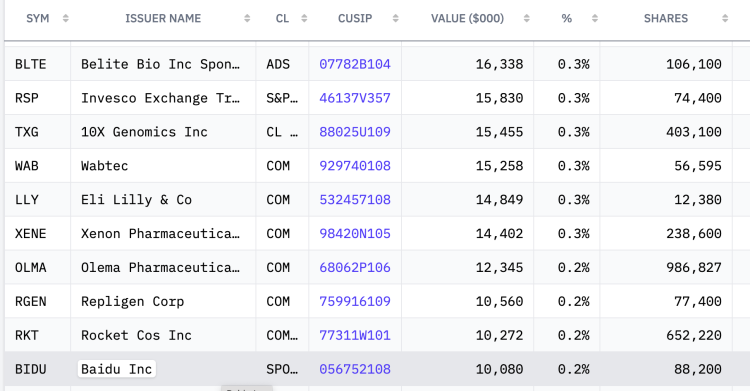Image resolution: width=750 pixels, height=391 pixels.
Task: Click issuer name Wabtec
Action: pyautogui.click(x=104, y=166)
